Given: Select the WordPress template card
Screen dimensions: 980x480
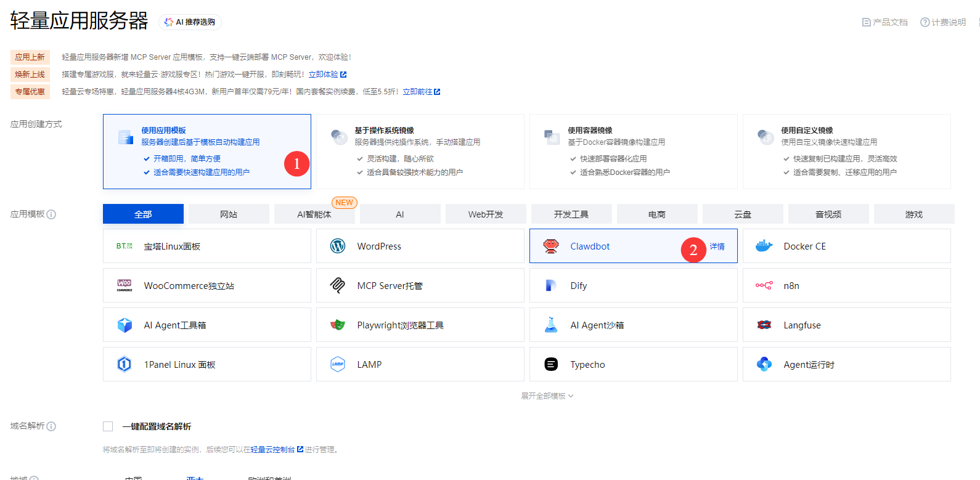Looking at the screenshot, I should click(x=420, y=246).
